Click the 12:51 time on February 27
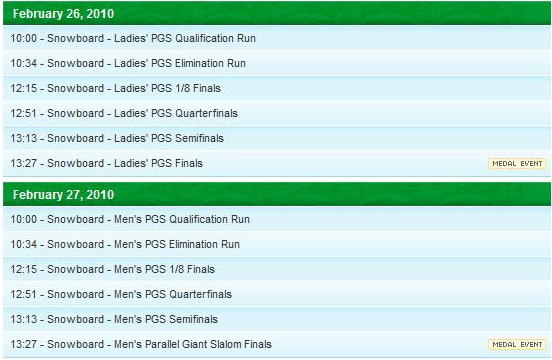 [x=23, y=294]
